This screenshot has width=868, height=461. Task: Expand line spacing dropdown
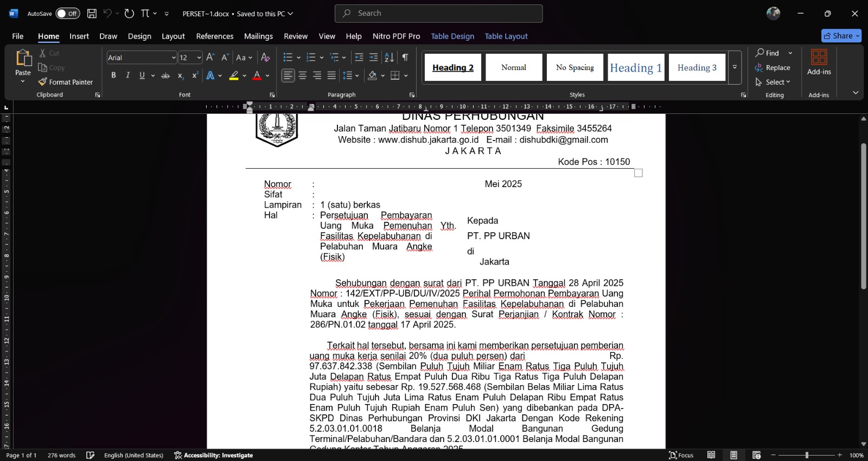pos(357,75)
